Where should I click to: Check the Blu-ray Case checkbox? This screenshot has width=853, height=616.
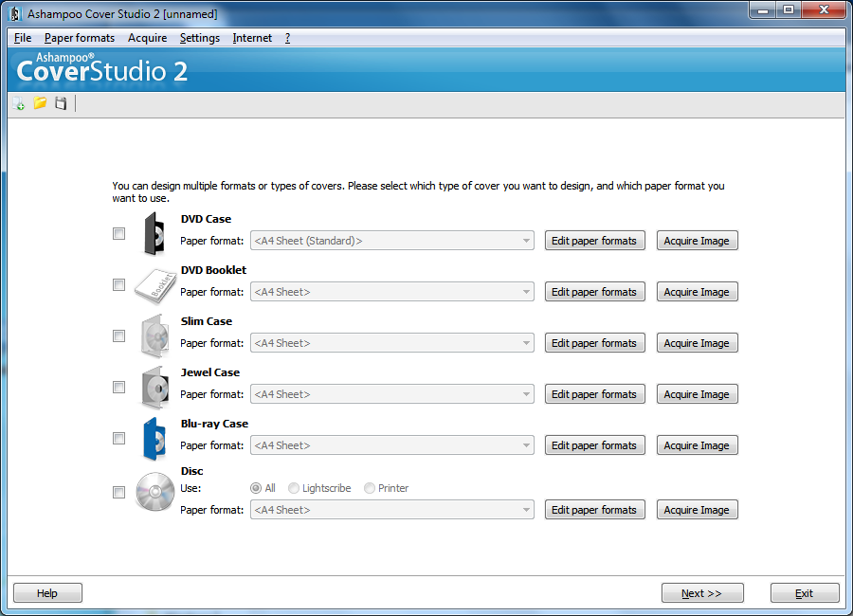coord(118,438)
